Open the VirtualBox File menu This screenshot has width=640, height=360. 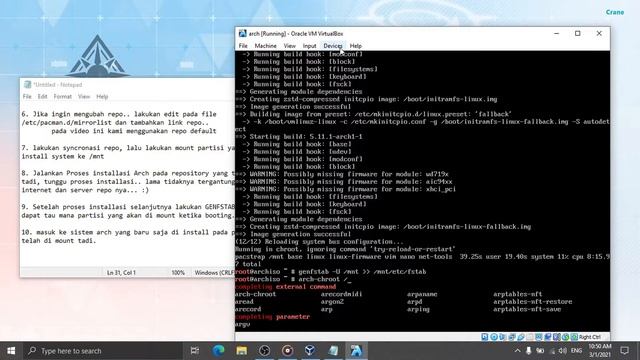tap(243, 46)
